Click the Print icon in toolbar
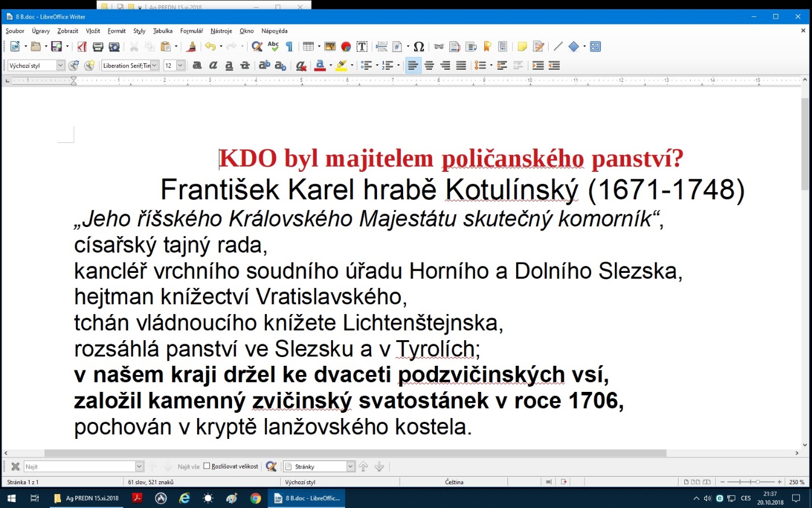Image resolution: width=812 pixels, height=508 pixels. [98, 47]
